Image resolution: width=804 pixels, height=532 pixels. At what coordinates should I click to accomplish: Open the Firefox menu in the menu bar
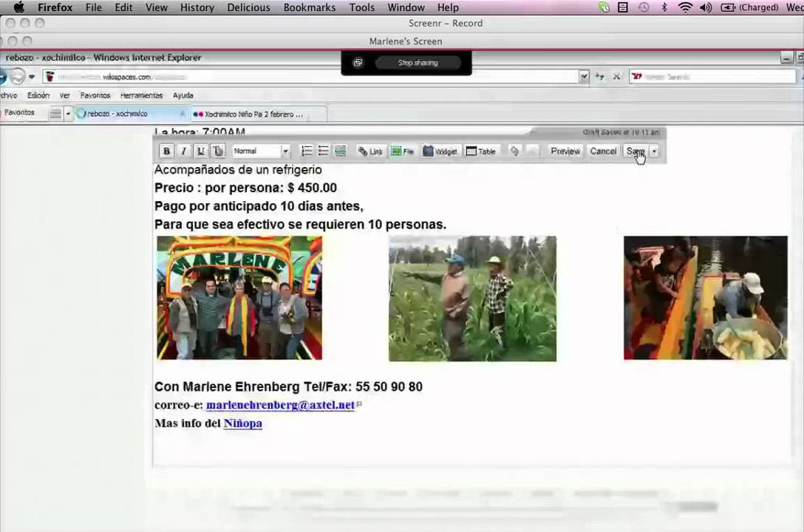(x=55, y=7)
